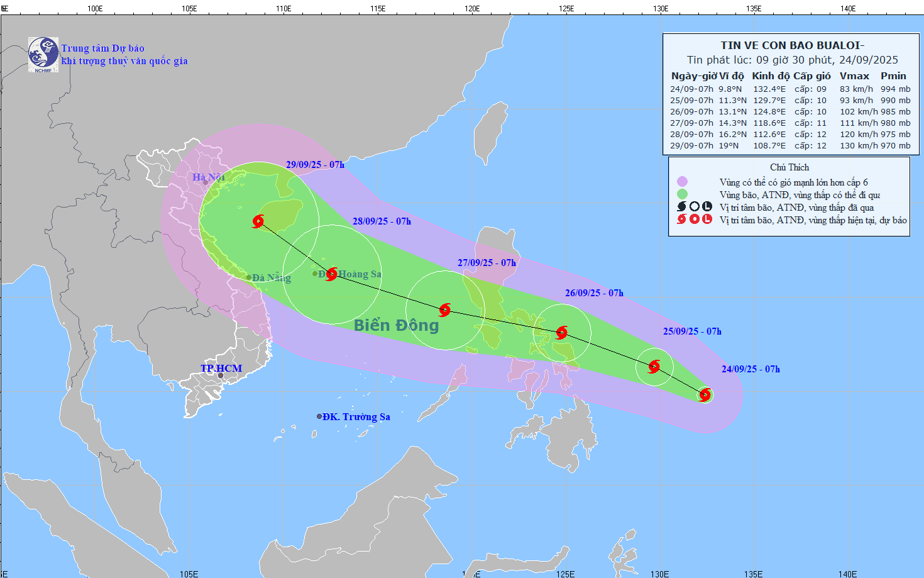
Task: Click the storm icon at 27/09/25 position
Action: pos(445,309)
